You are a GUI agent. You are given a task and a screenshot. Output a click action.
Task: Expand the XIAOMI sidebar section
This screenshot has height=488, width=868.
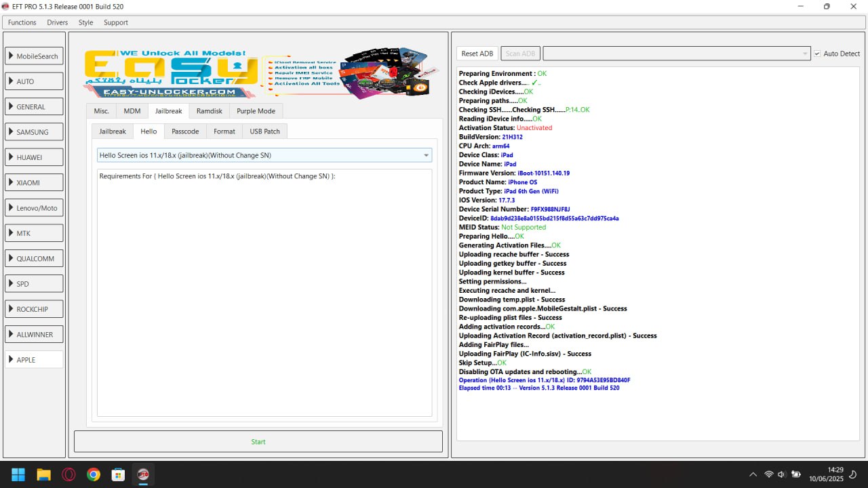pyautogui.click(x=34, y=182)
